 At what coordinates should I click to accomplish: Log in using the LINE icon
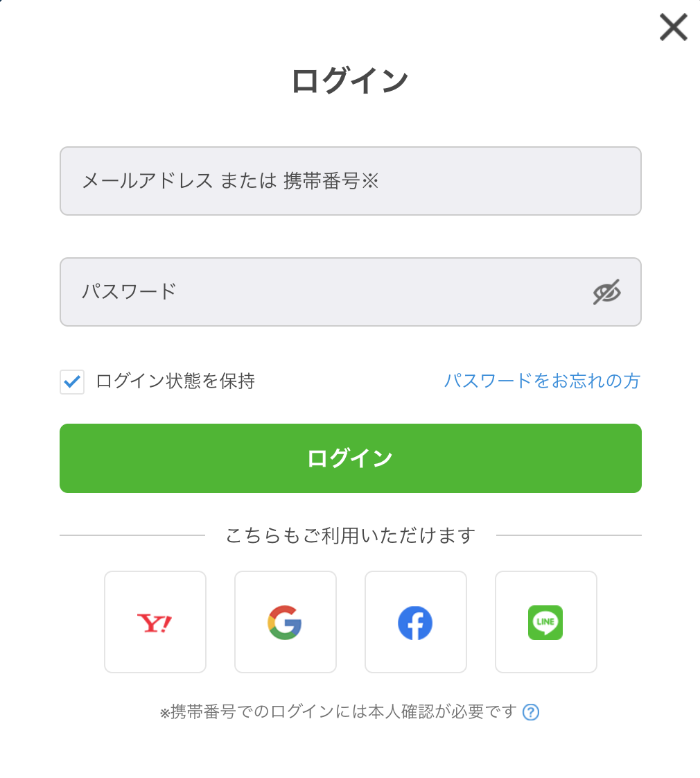(x=545, y=622)
